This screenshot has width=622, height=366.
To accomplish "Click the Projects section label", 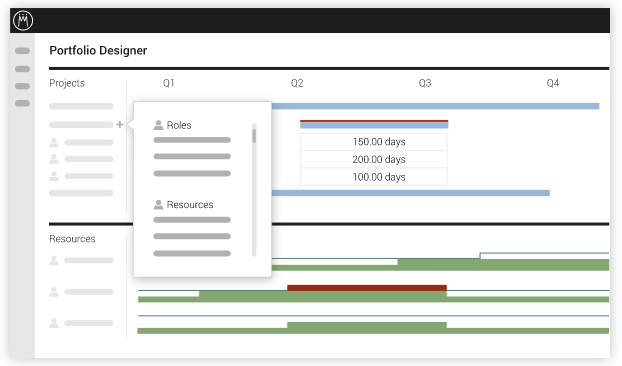I will [x=67, y=83].
